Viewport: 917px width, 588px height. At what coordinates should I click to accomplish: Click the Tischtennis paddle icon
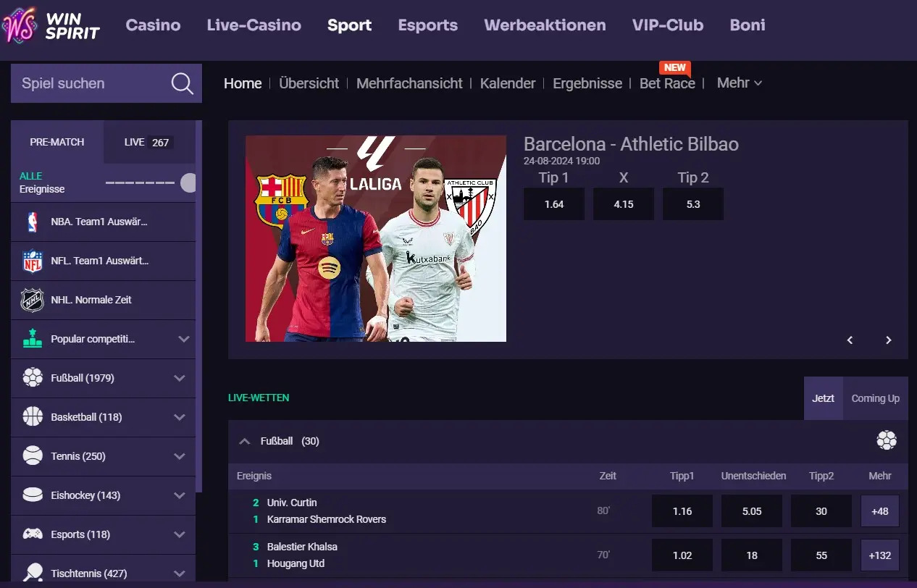(33, 573)
